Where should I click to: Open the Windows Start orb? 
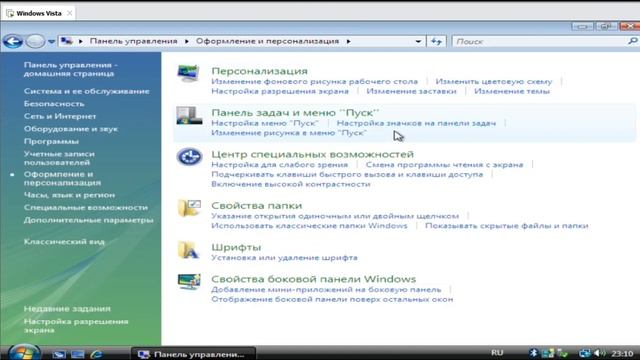tap(24, 353)
